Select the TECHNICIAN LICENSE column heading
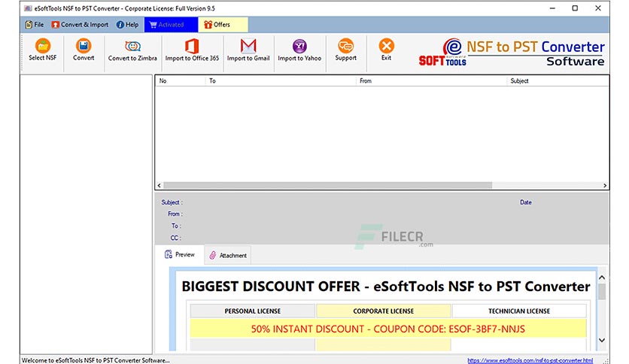Viewport: 629px width, 364px height. click(x=519, y=311)
